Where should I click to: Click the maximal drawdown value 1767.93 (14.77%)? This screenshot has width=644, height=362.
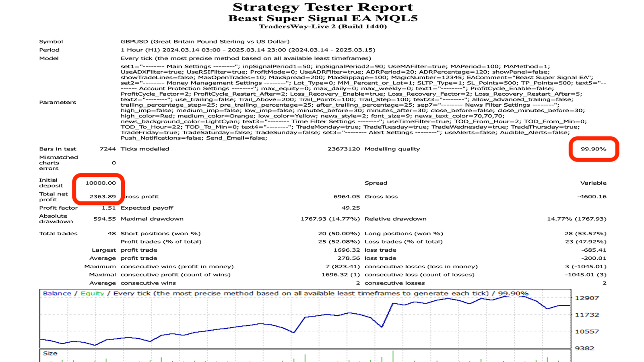(x=330, y=219)
